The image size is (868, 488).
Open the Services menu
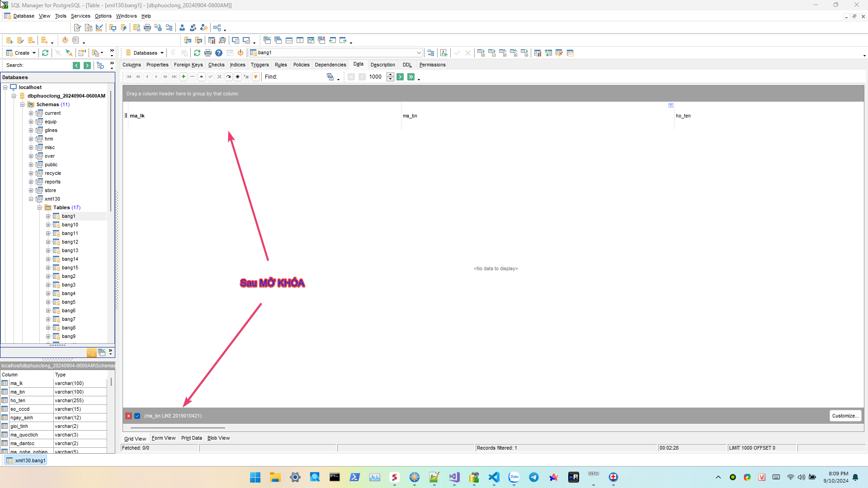[80, 16]
